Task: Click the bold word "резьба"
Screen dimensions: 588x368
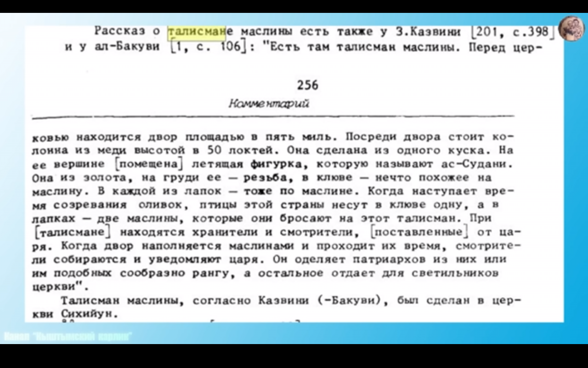Action: tap(266, 177)
